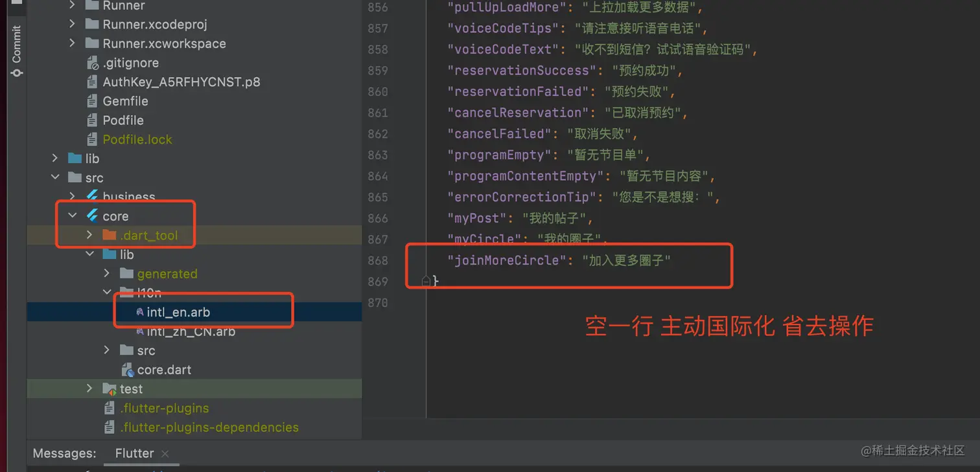Click the intl_en.arb file icon
The height and width of the screenshot is (472, 980).
(x=139, y=312)
